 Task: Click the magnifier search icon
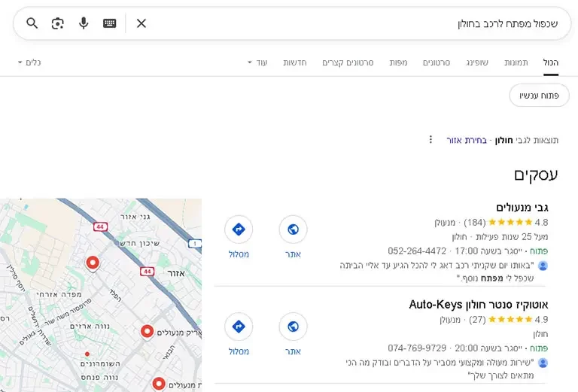32,23
